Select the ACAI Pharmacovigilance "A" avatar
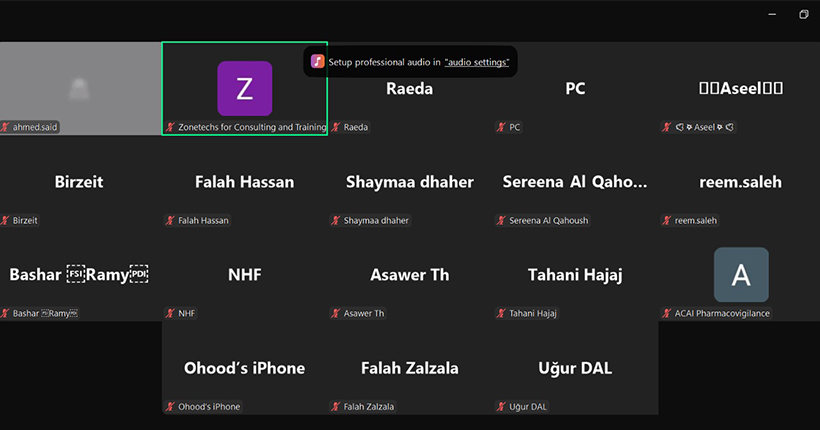The height and width of the screenshot is (430, 820). pos(741,275)
